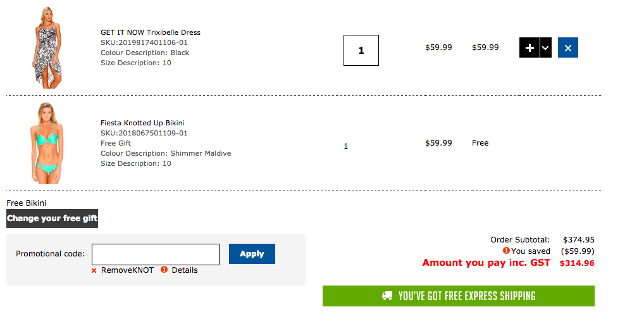Viewport: 644px width, 333px height.
Task: Select the Fiesta Knotted Up Bikini title
Action: [x=142, y=123]
